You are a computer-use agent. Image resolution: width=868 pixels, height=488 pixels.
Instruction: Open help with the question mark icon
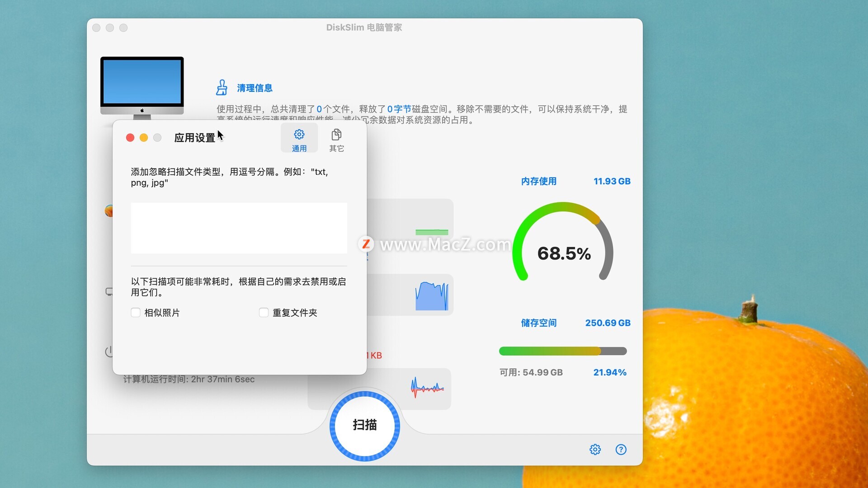621,450
